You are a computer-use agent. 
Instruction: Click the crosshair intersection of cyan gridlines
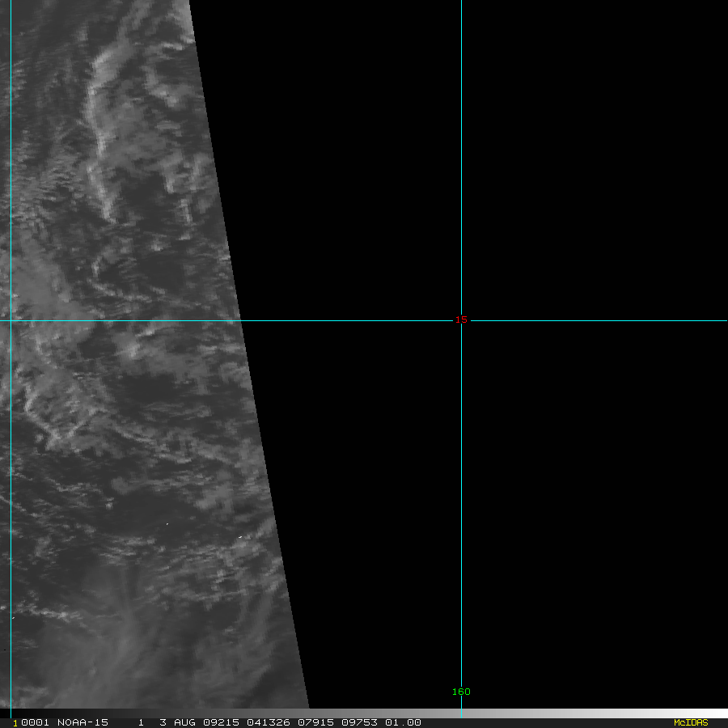pyautogui.click(x=461, y=321)
